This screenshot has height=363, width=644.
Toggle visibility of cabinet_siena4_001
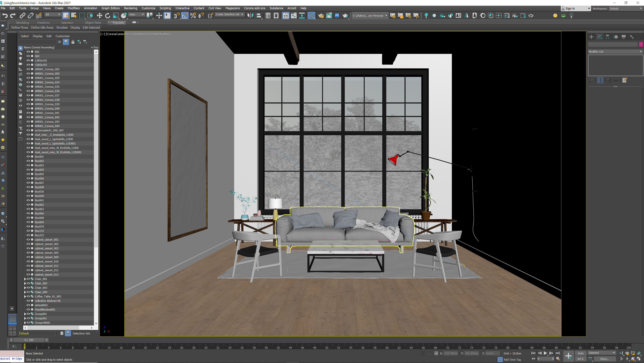[28, 239]
